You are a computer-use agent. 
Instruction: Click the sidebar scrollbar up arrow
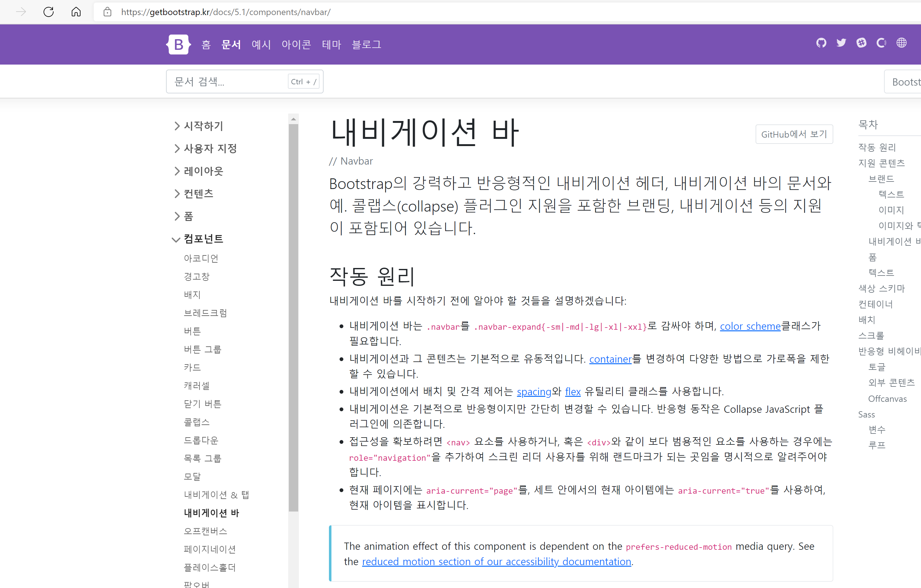click(x=293, y=119)
